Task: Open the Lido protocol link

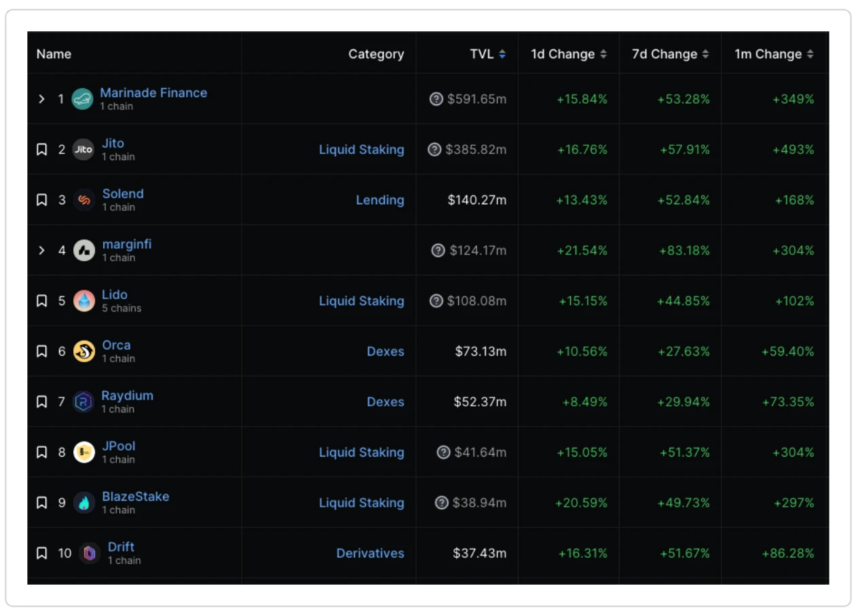Action: 115,295
